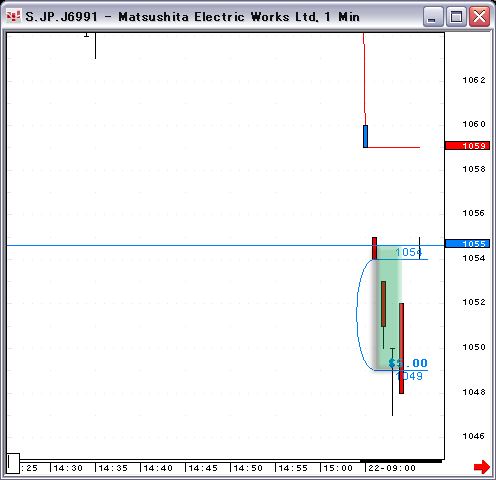
Task: Click the 14:45 time axis label
Action: tap(203, 468)
